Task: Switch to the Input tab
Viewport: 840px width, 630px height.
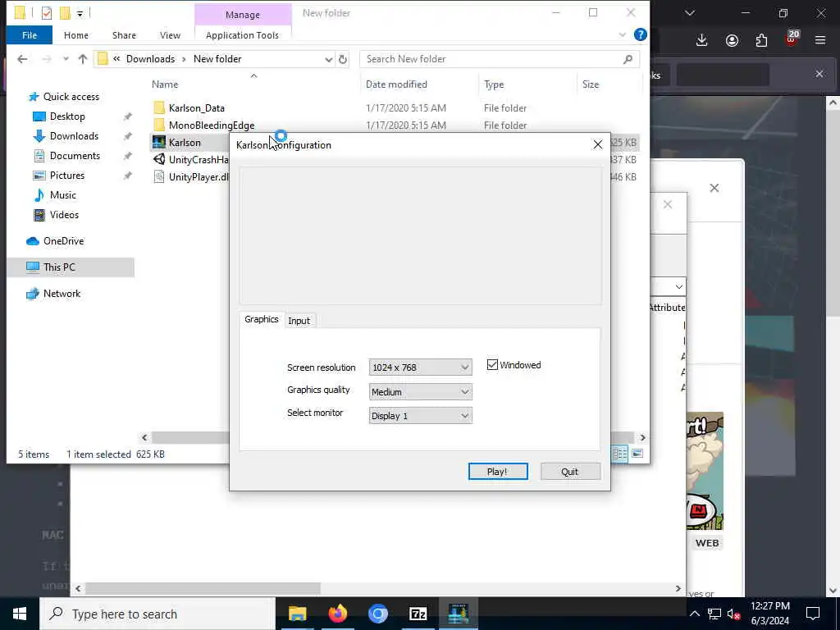Action: tap(299, 321)
